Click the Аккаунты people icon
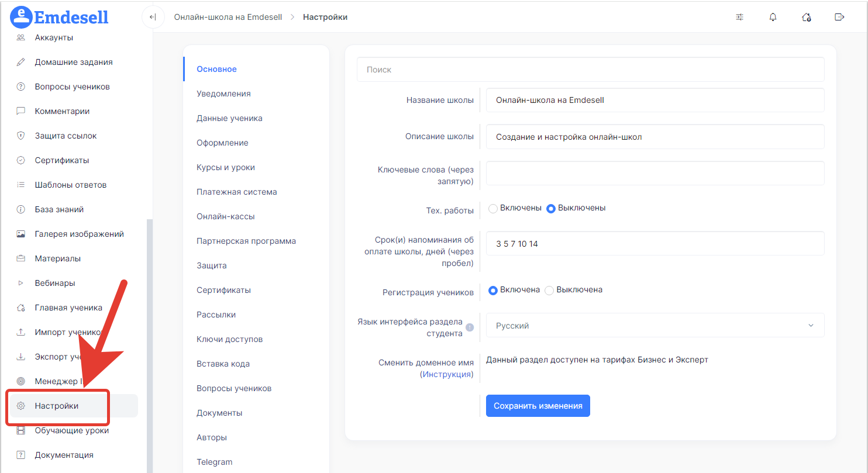This screenshot has height=473, width=868. point(21,37)
